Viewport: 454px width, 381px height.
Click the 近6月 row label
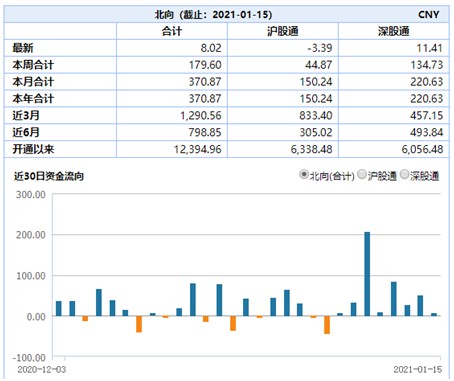coord(26,132)
